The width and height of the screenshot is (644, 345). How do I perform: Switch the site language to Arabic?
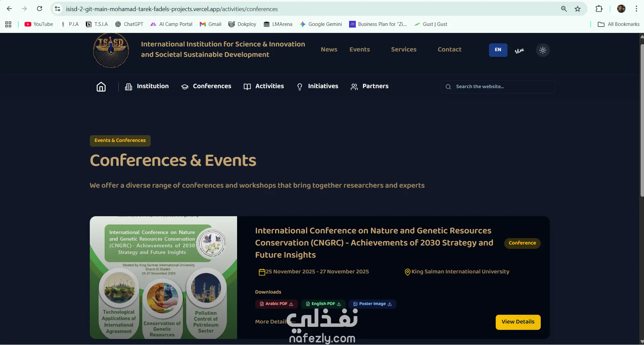pyautogui.click(x=519, y=50)
